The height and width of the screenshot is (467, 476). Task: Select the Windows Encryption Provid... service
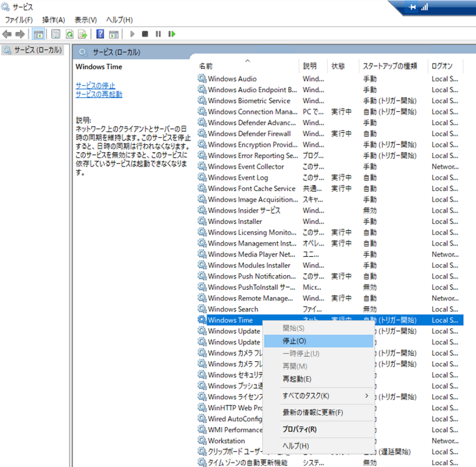tap(330, 144)
